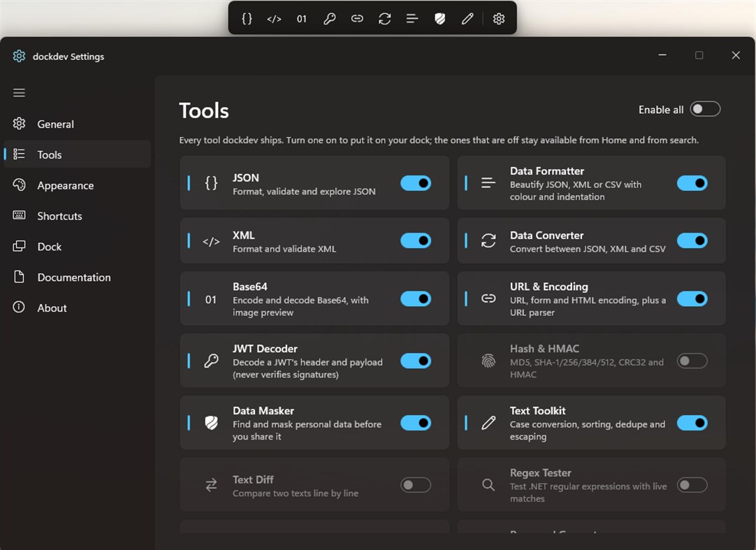Click dockdev Settings title gear icon
The width and height of the screenshot is (756, 550).
[19, 56]
